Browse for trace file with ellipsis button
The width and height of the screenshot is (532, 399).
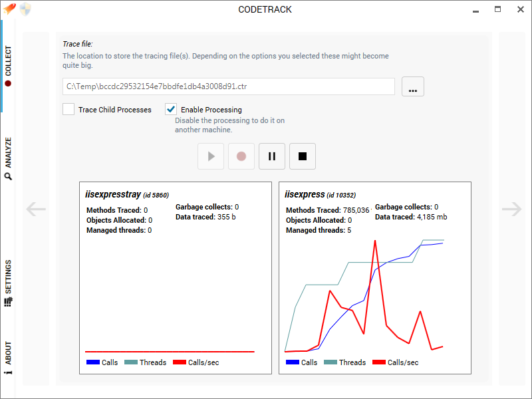click(x=413, y=86)
